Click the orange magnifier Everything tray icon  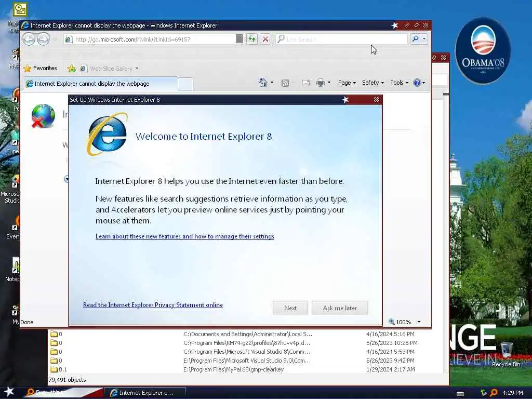494,393
